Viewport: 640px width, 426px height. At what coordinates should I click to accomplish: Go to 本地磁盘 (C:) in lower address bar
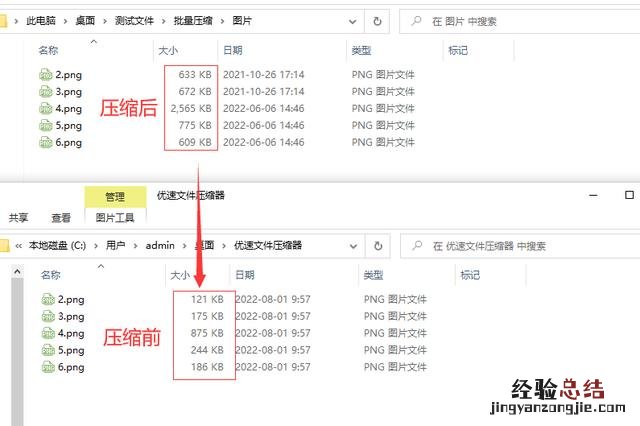tap(58, 246)
